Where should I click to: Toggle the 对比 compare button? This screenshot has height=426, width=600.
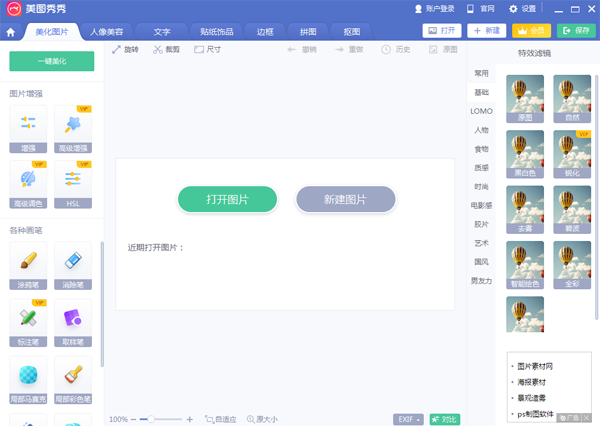(445, 419)
